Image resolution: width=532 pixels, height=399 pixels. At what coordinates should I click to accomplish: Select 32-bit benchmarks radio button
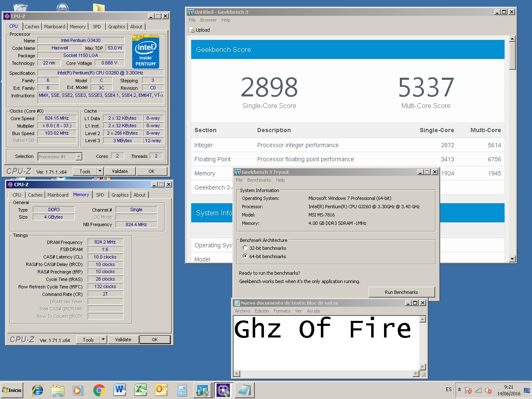pos(245,248)
